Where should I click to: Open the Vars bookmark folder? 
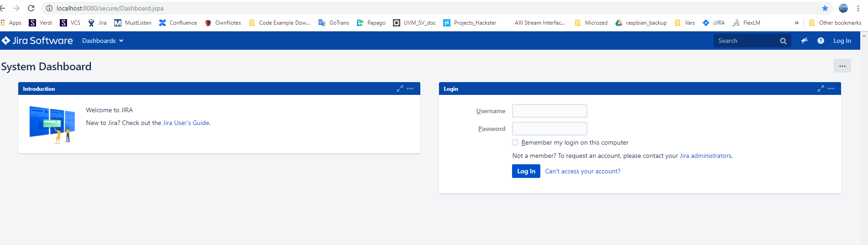click(x=685, y=23)
